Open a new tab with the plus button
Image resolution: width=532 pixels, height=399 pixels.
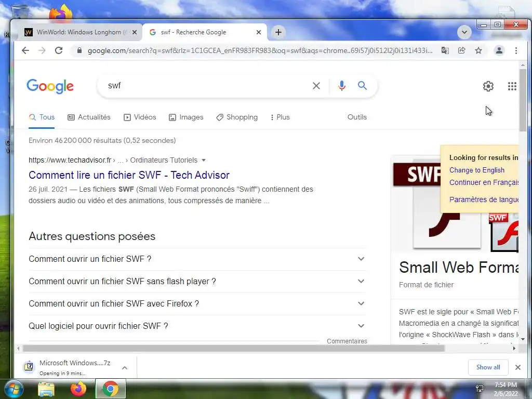point(278,32)
